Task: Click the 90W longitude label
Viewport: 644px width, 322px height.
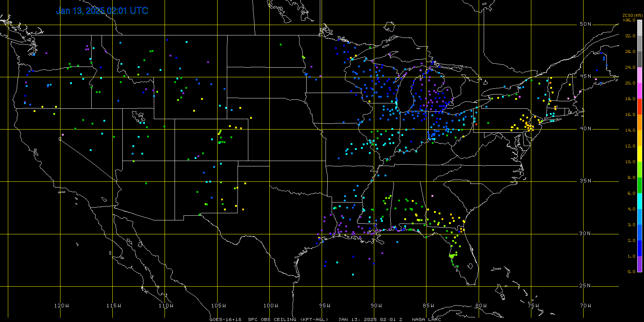Action: [376, 306]
